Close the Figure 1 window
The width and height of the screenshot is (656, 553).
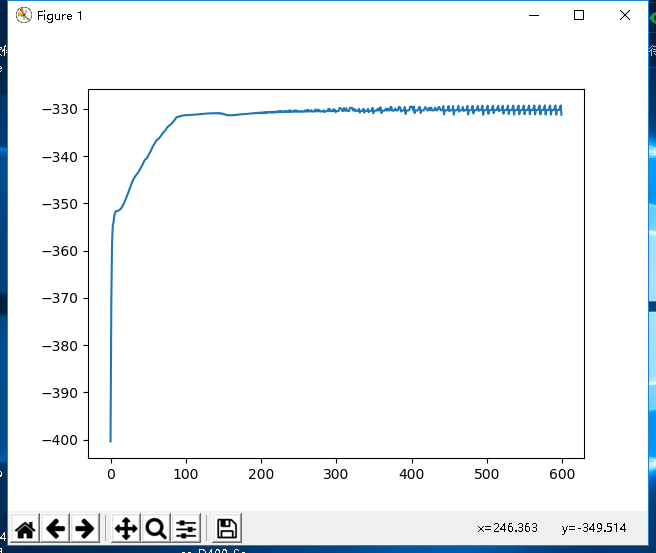[625, 15]
